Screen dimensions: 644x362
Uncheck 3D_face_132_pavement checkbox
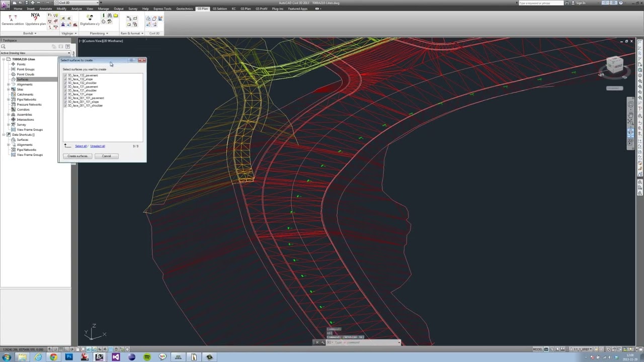pyautogui.click(x=65, y=75)
